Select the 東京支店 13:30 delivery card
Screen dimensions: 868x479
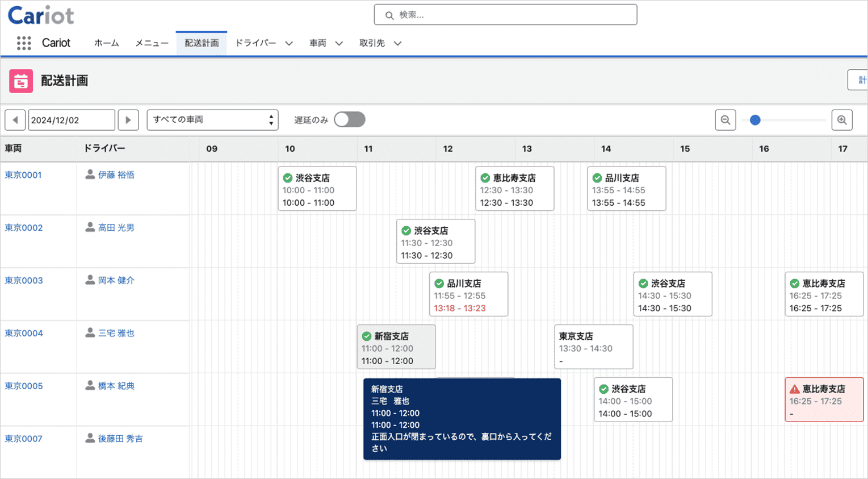click(593, 347)
